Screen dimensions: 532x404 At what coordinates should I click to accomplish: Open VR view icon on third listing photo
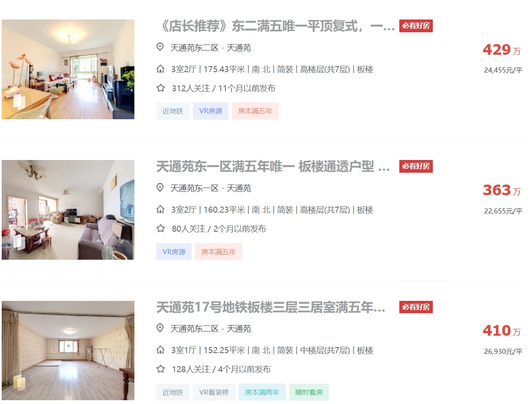18,382
